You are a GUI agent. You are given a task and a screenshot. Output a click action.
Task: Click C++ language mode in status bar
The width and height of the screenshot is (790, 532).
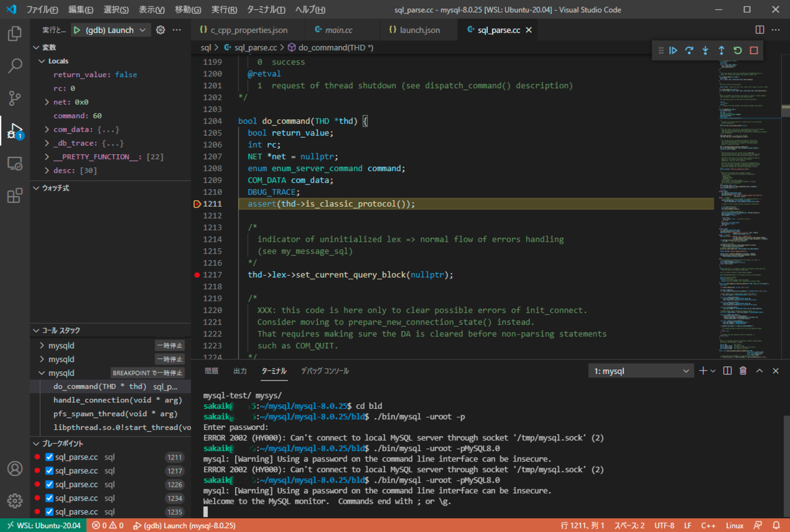point(708,525)
